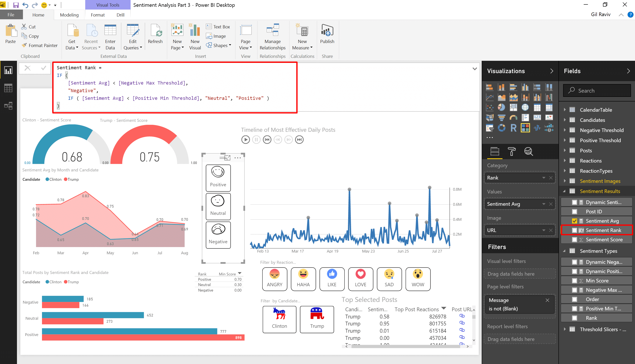
Task: Check the Sentiment Rank field checkbox
Action: click(x=575, y=230)
